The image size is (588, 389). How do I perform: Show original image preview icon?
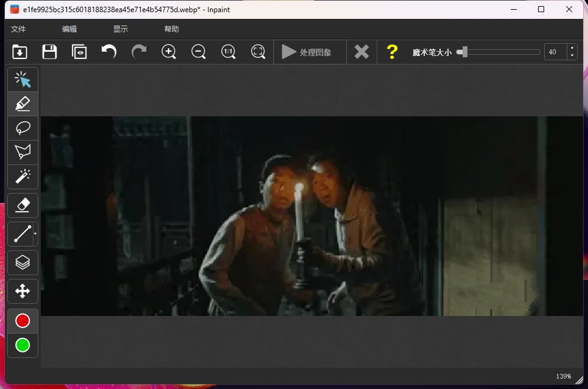pyautogui.click(x=79, y=52)
